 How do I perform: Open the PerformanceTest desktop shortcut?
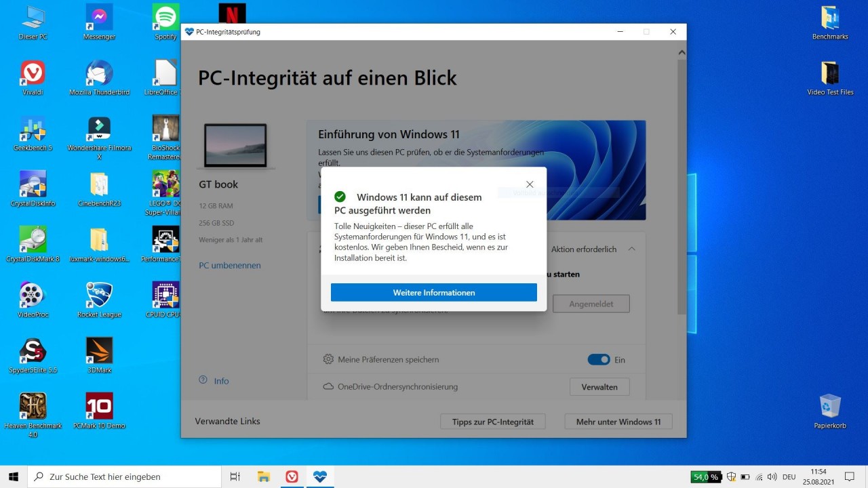(x=161, y=244)
